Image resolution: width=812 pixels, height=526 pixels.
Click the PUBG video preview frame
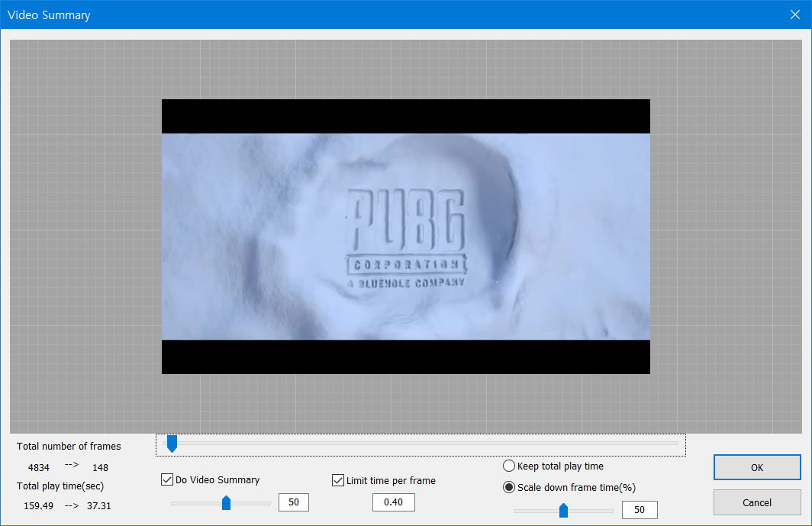(x=405, y=237)
